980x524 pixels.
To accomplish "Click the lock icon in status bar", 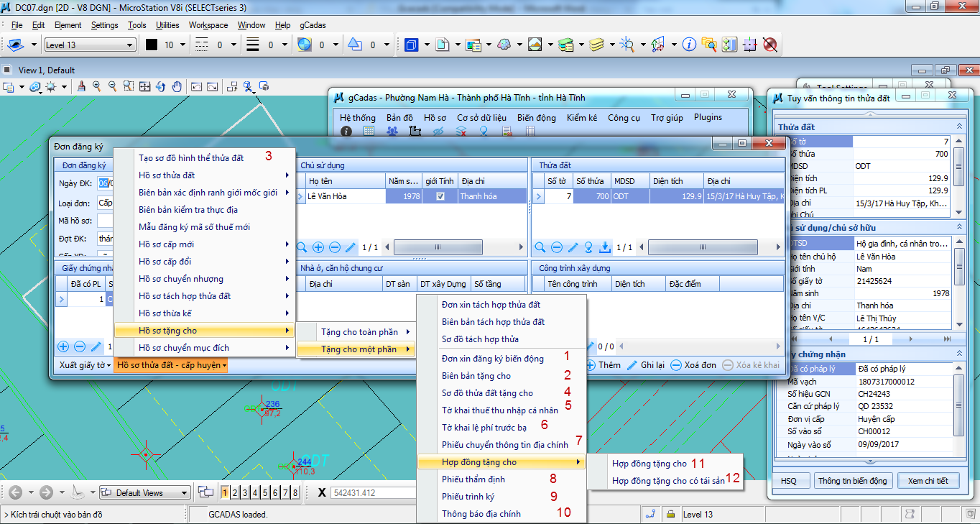I will 670,514.
